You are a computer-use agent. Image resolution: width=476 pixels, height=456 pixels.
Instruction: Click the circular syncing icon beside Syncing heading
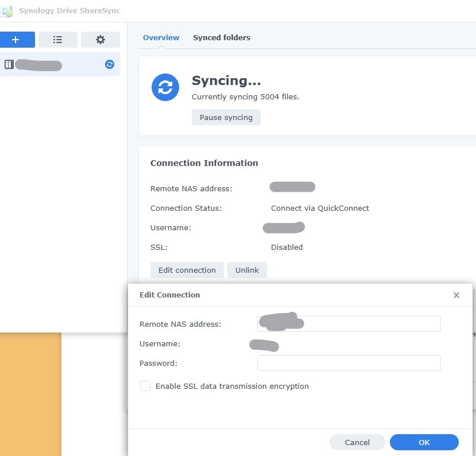click(165, 87)
